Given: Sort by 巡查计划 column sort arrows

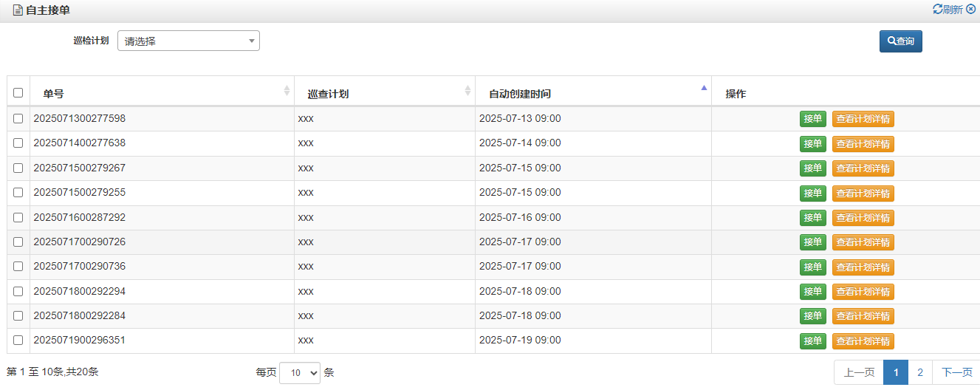Looking at the screenshot, I should pyautogui.click(x=467, y=90).
